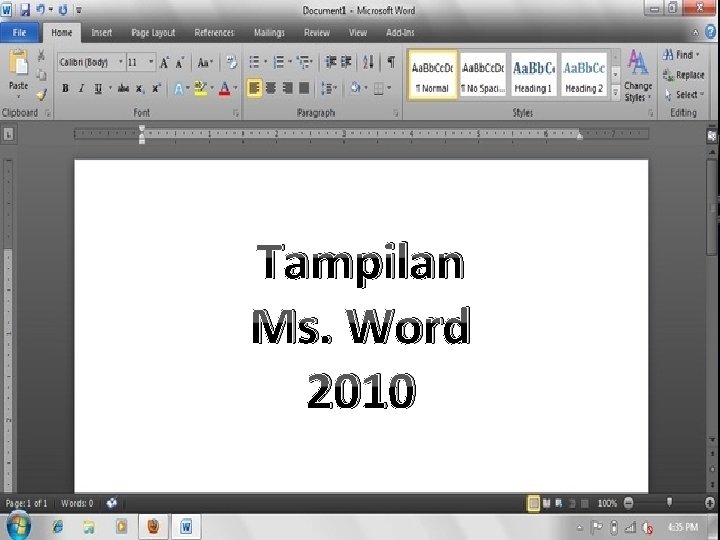Image resolution: width=720 pixels, height=540 pixels.
Task: Open the Multilevel List dropdown
Action: (x=312, y=62)
